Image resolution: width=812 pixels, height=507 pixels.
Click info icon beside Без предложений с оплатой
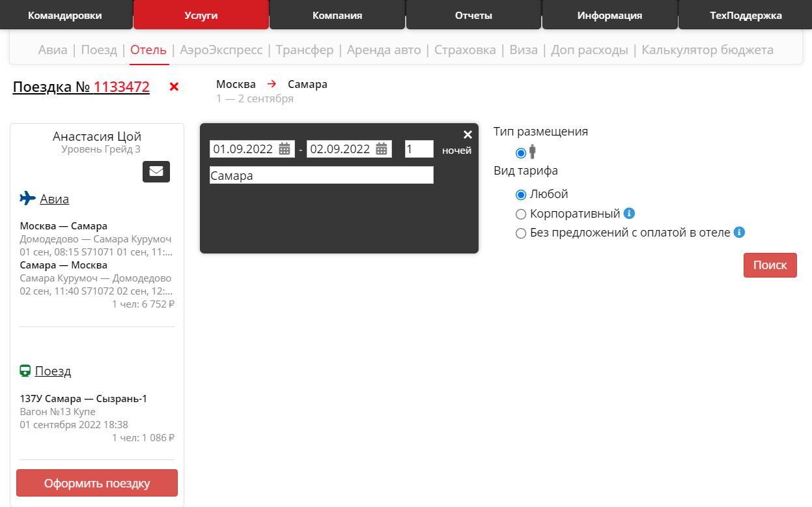click(739, 232)
